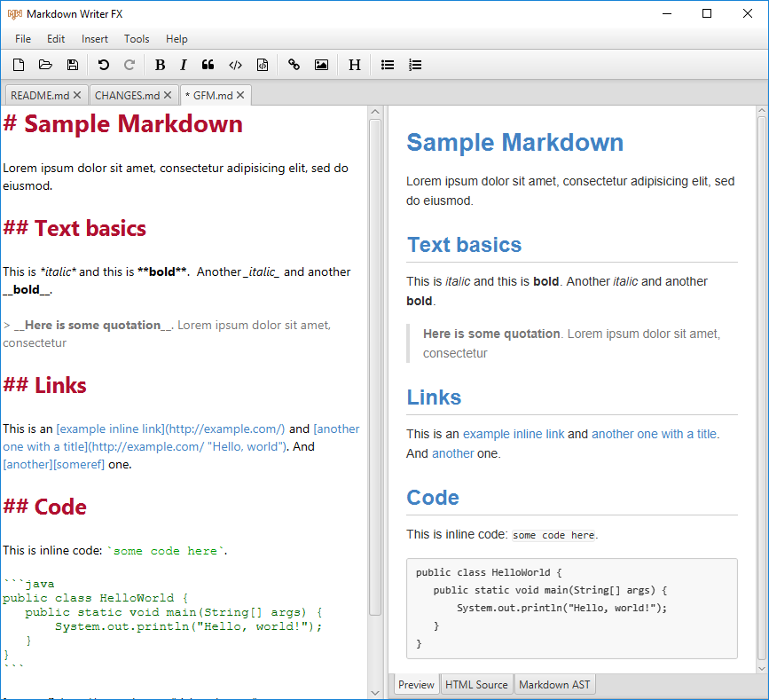Insert a hyperlink using the link icon
769x700 pixels.
(294, 65)
